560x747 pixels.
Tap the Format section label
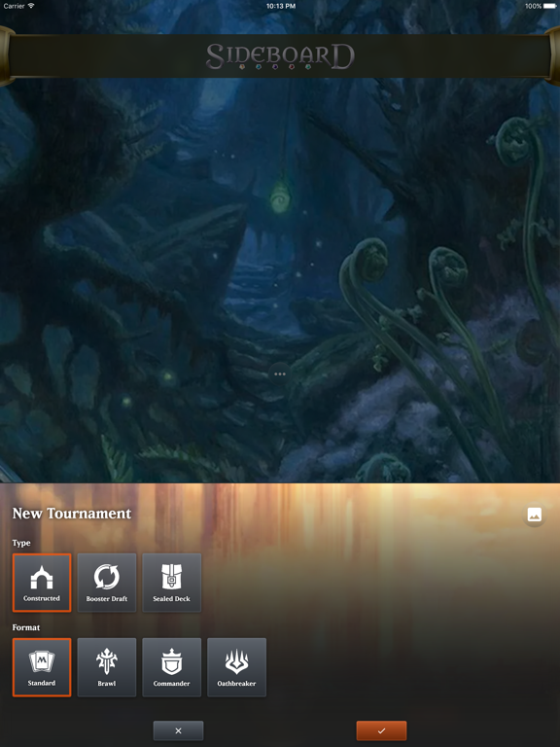(26, 627)
